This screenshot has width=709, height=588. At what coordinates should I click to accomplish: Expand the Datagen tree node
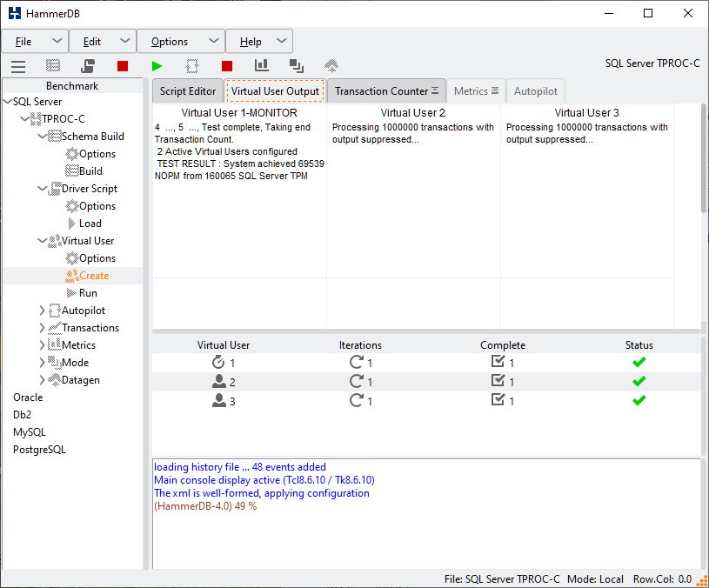[x=42, y=380]
